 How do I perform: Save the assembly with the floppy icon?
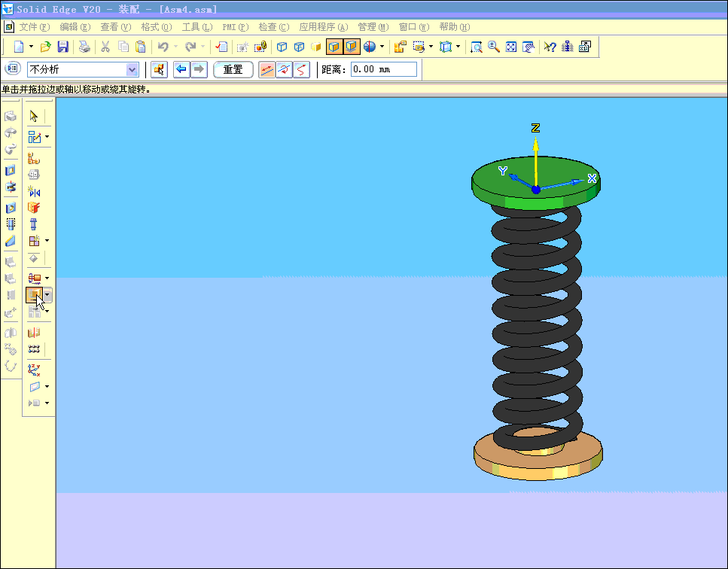(x=62, y=47)
